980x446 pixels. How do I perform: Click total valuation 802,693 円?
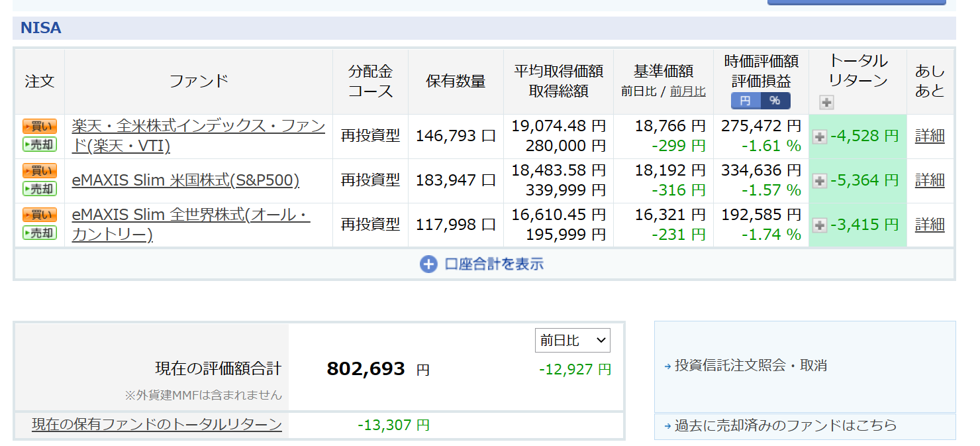tap(378, 369)
